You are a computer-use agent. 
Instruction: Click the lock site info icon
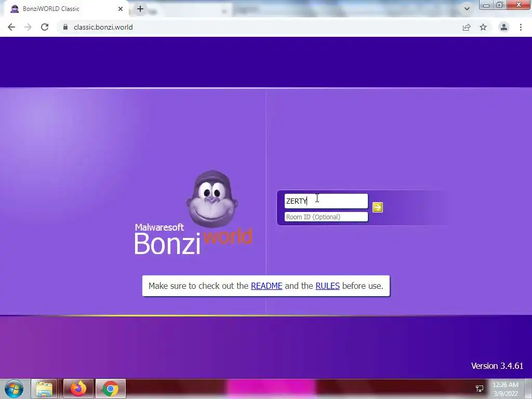click(65, 27)
